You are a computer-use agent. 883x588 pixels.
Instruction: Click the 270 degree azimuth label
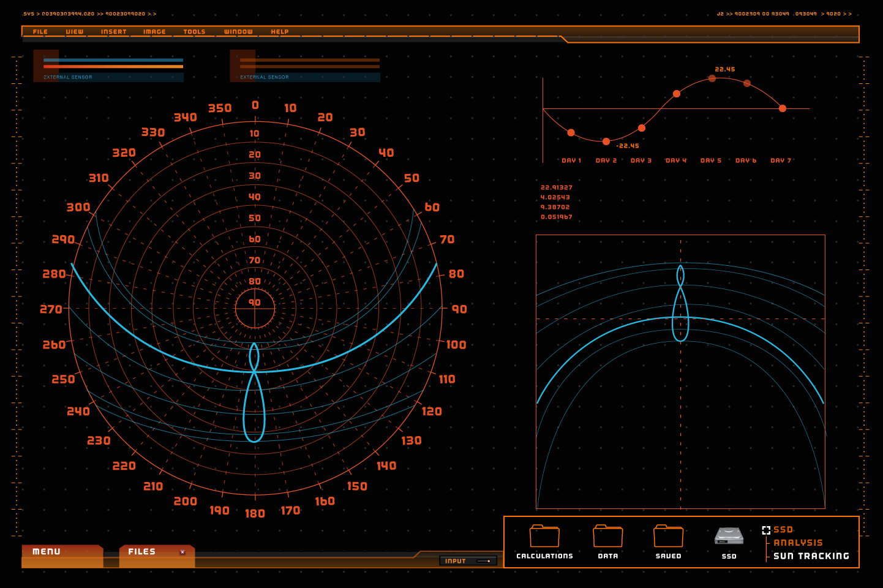tap(51, 309)
